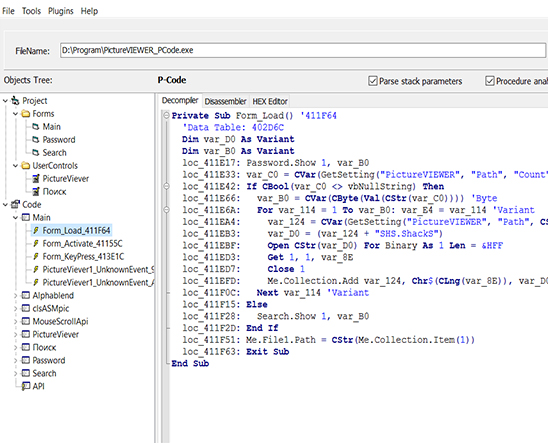Click the Alphablend module icon
548x443 pixels.
(26, 295)
